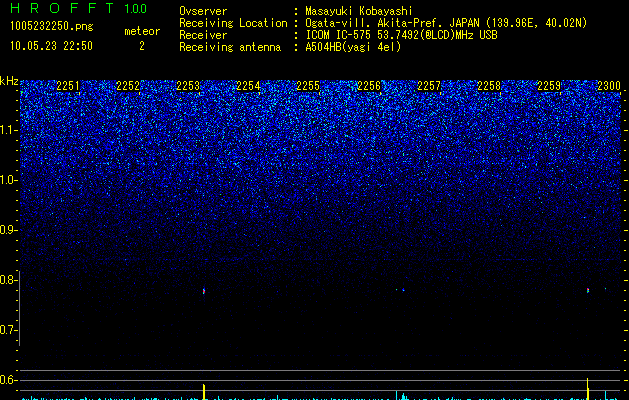This screenshot has width=629, height=400.
Task: Click the Receiving antenna field label
Action: coord(230,47)
